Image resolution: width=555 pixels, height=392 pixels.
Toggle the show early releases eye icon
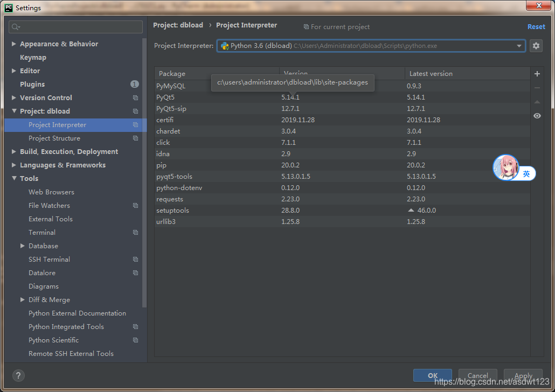click(x=537, y=116)
